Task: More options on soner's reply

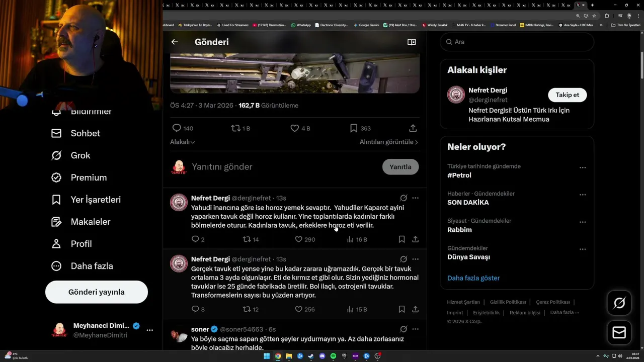Action: (416, 329)
